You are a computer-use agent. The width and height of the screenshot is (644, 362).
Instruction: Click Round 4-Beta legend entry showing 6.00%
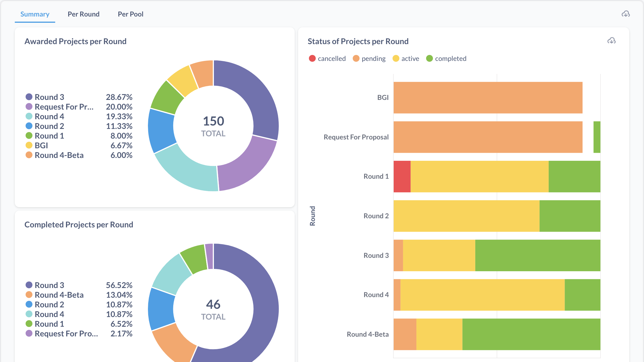point(79,155)
